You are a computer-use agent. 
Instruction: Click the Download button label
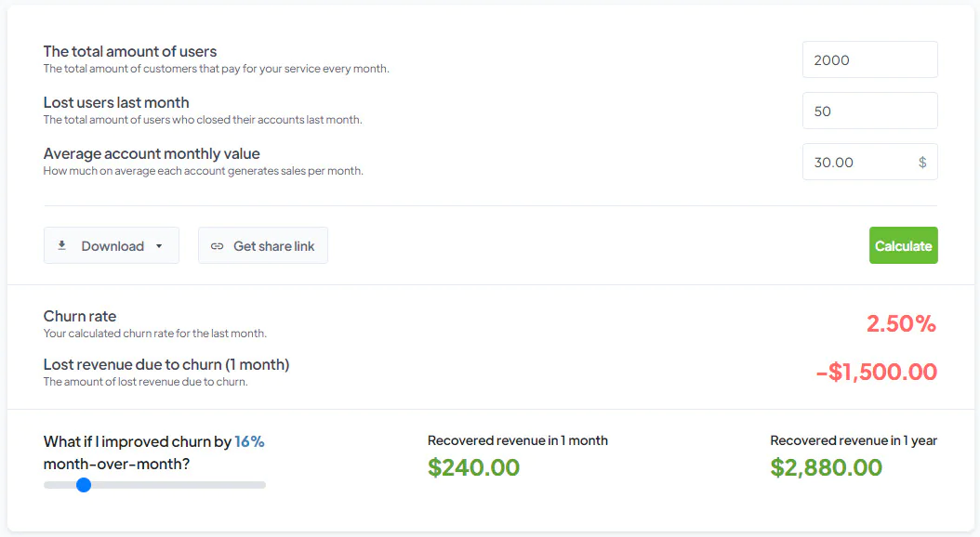(x=113, y=246)
